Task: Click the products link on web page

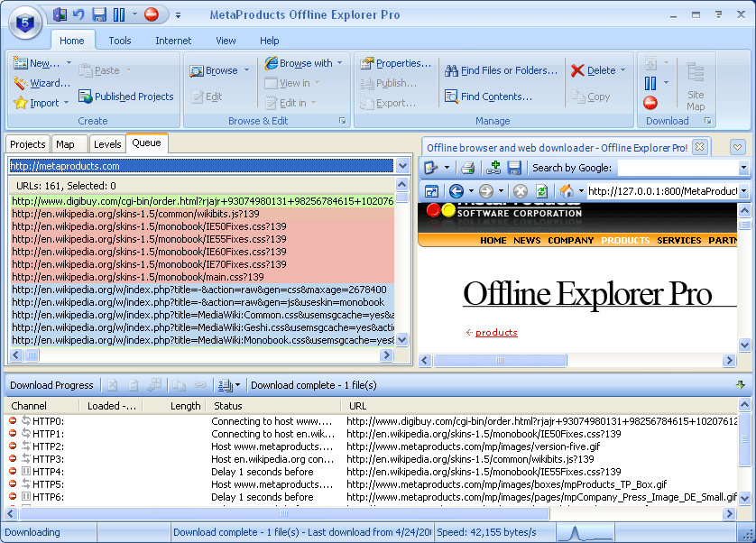Action: tap(496, 332)
